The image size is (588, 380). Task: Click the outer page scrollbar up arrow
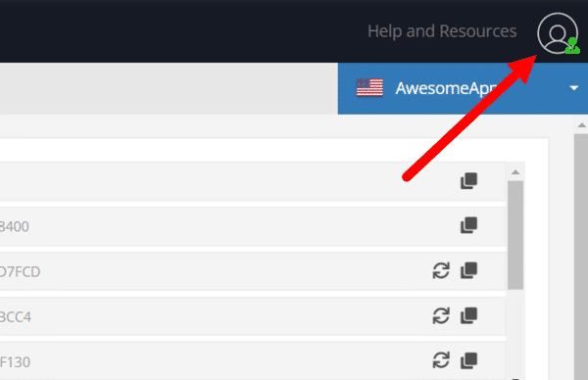click(581, 125)
